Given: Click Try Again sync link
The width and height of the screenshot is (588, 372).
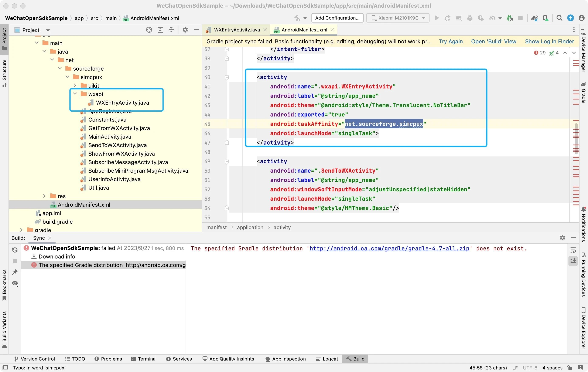Looking at the screenshot, I should 451,41.
